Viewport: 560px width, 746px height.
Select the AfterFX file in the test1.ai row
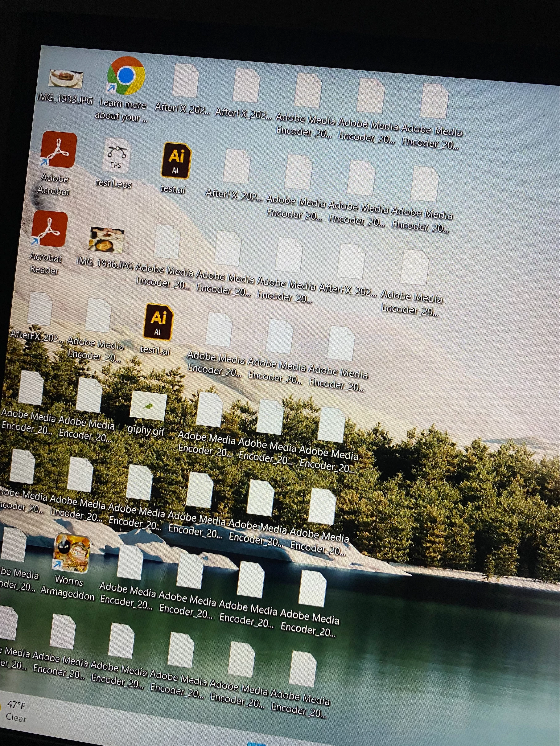pos(39,309)
